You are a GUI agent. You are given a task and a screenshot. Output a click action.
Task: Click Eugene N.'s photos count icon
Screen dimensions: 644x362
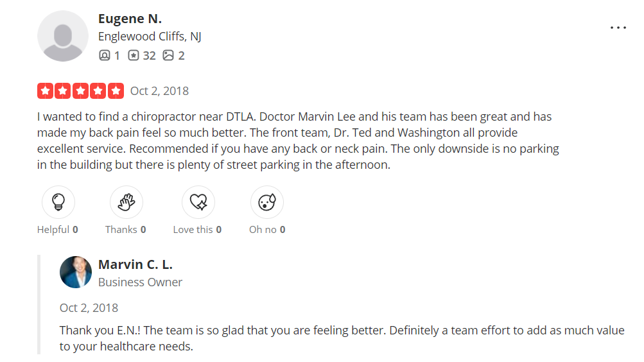coord(168,56)
